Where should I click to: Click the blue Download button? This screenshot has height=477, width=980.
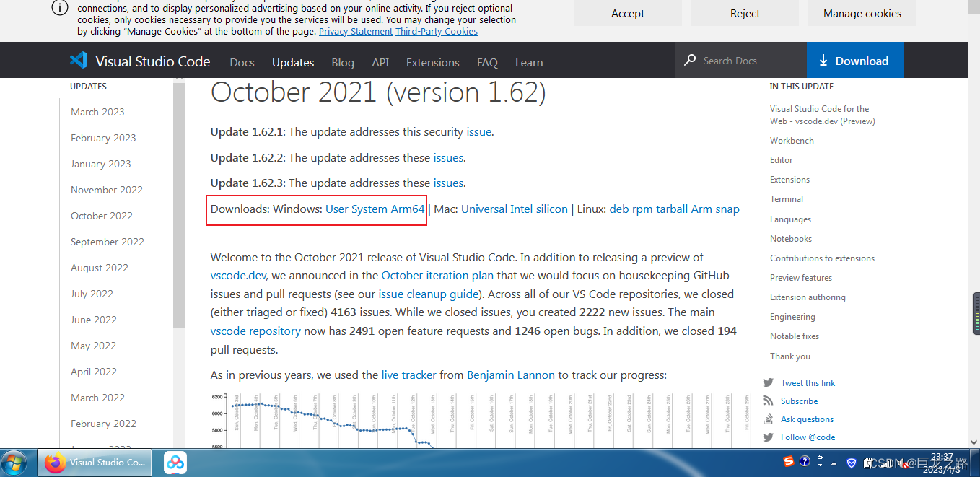click(x=854, y=60)
